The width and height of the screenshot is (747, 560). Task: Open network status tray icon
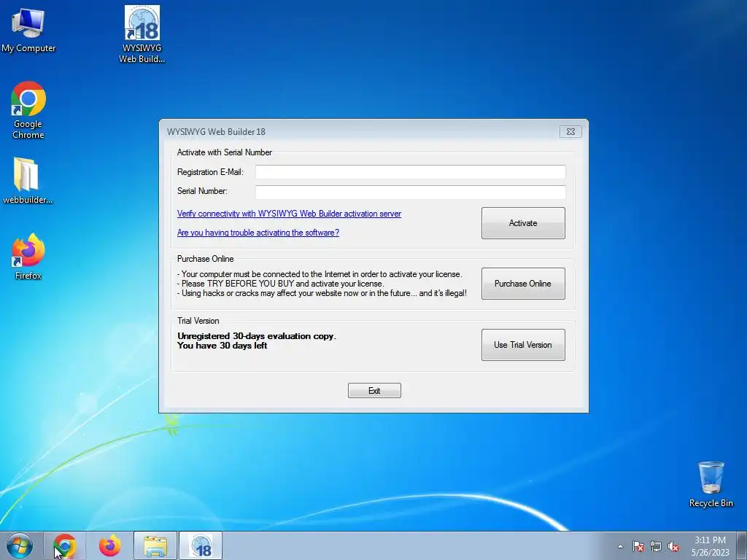tap(656, 546)
